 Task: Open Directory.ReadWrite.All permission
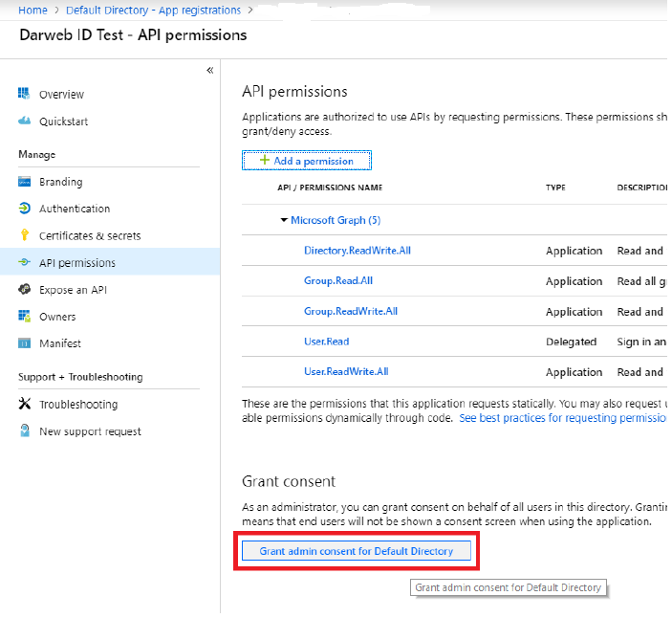(x=358, y=251)
